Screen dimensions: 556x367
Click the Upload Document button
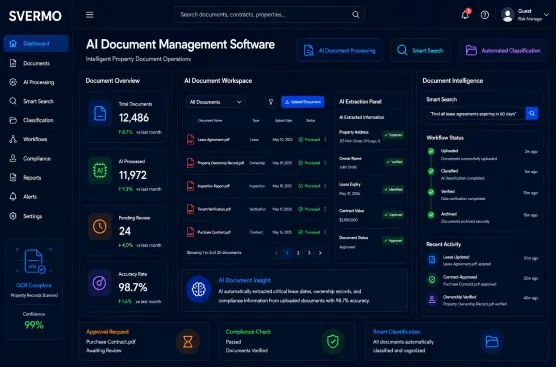point(302,102)
